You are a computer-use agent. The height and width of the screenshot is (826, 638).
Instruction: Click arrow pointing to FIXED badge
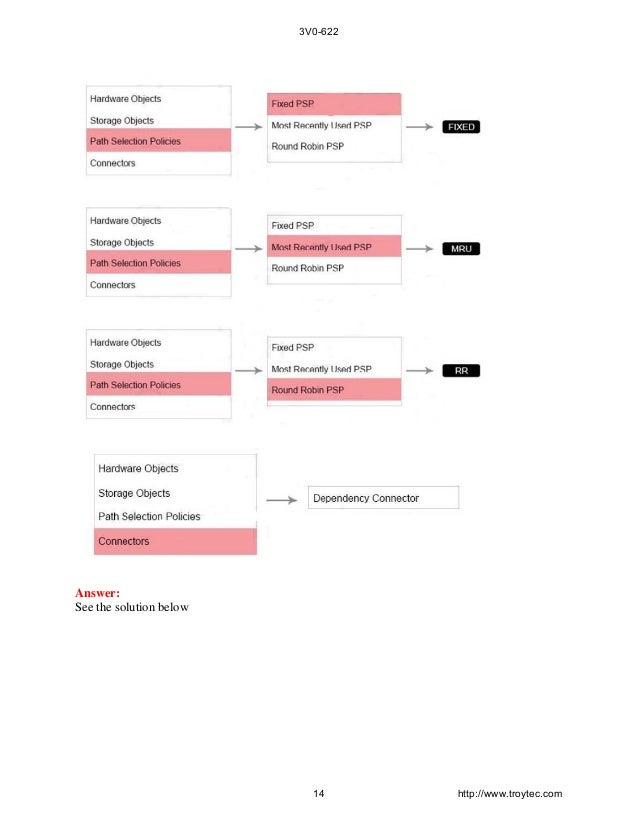[419, 127]
